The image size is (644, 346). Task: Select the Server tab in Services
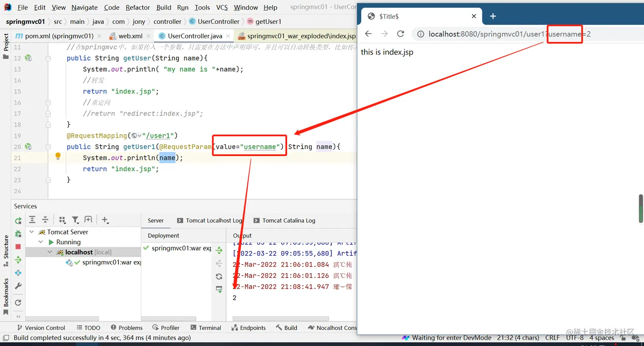click(x=155, y=220)
